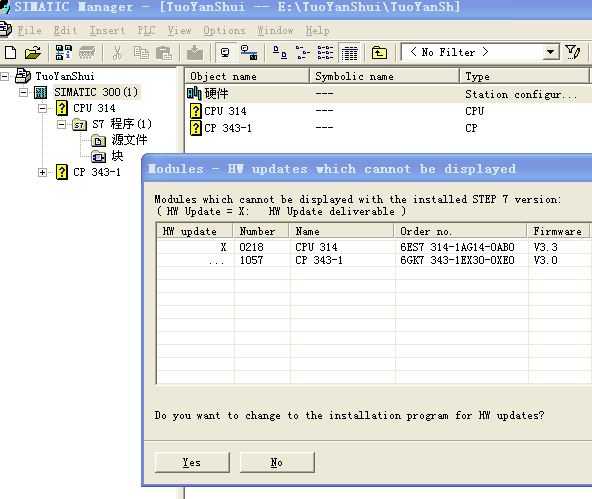Click the 硬件 hardware icon in the list

click(194, 93)
